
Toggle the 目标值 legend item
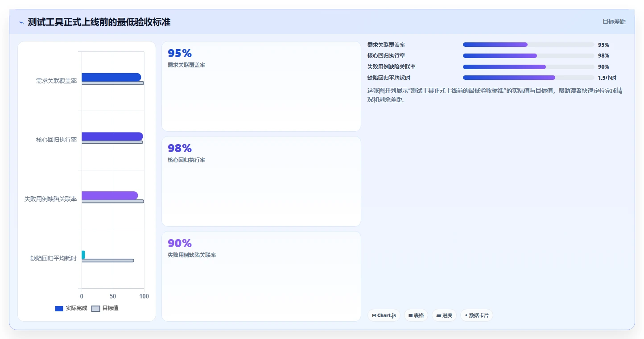pos(105,308)
